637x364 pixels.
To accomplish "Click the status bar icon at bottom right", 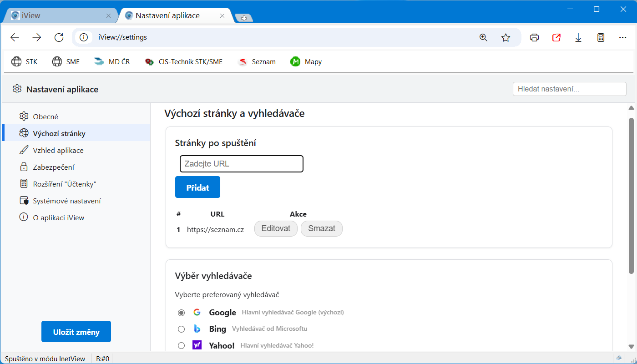I will tap(619, 358).
